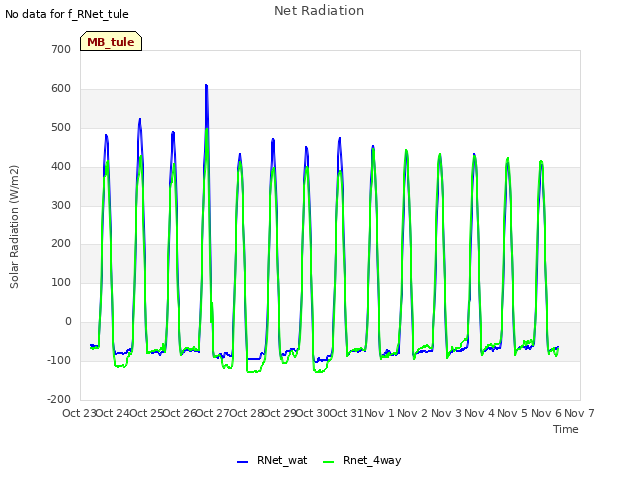Click the 500 y-axis tick label

click(61, 127)
